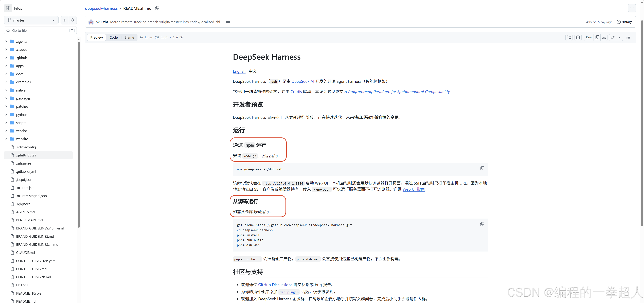Open edit options dropdown arrow beside pencil

(619, 38)
